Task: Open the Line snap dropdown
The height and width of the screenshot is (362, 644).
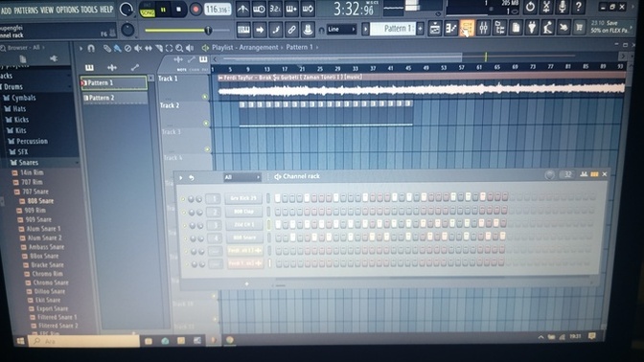Action: (341, 30)
